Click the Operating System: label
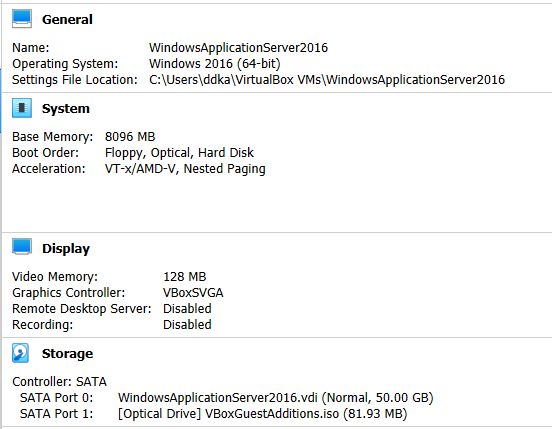This screenshot has height=429, width=552. [x=65, y=64]
